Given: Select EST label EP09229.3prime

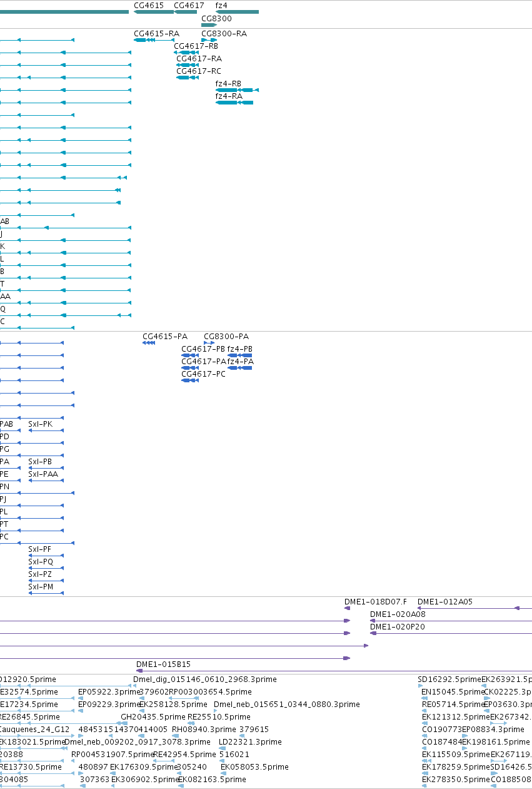Looking at the screenshot, I should point(109,705).
